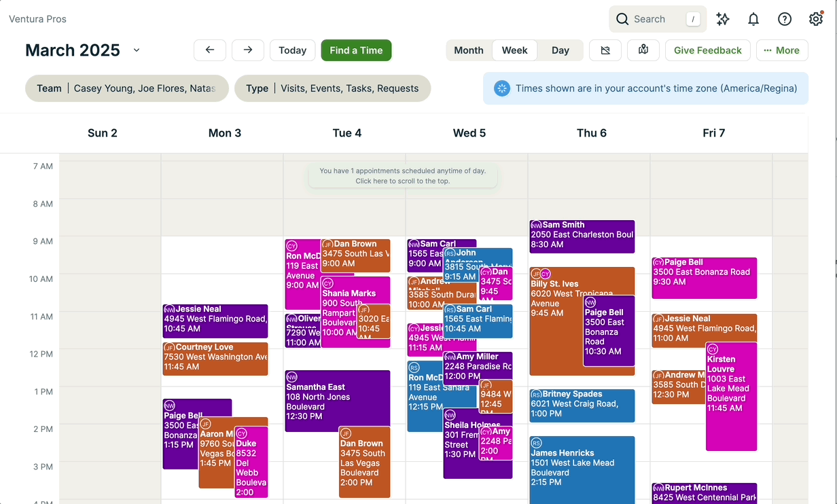
Task: Click the Give Feedback button
Action: [x=707, y=50]
